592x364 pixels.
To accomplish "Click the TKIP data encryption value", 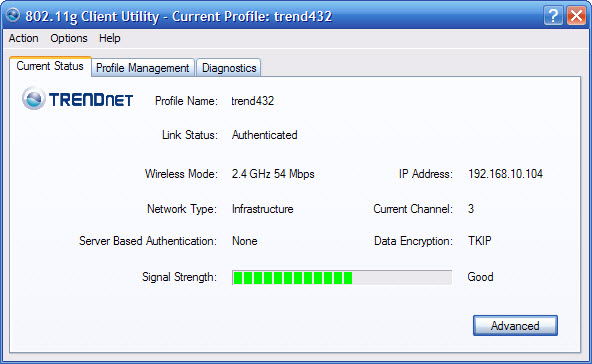I will (x=479, y=241).
